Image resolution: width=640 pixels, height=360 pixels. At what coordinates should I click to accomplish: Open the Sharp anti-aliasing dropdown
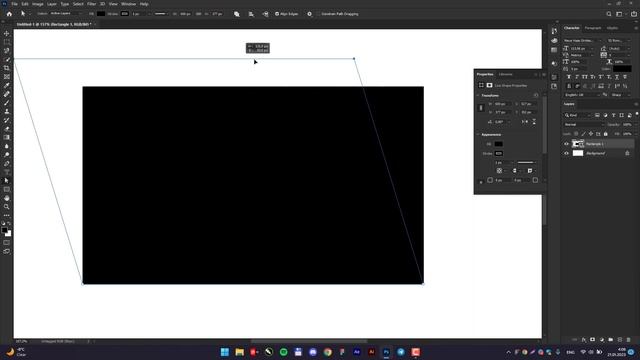point(621,95)
